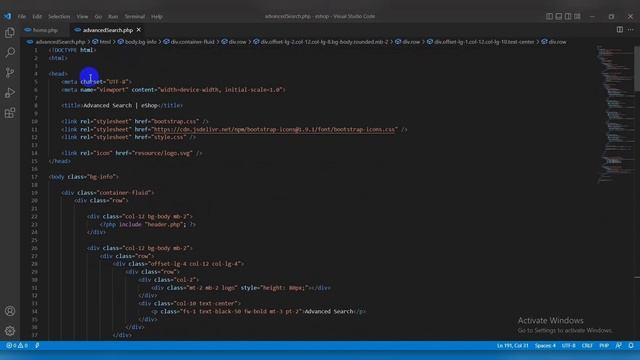Click the meta viewport line
The width and height of the screenshot is (640, 360).
(x=173, y=90)
